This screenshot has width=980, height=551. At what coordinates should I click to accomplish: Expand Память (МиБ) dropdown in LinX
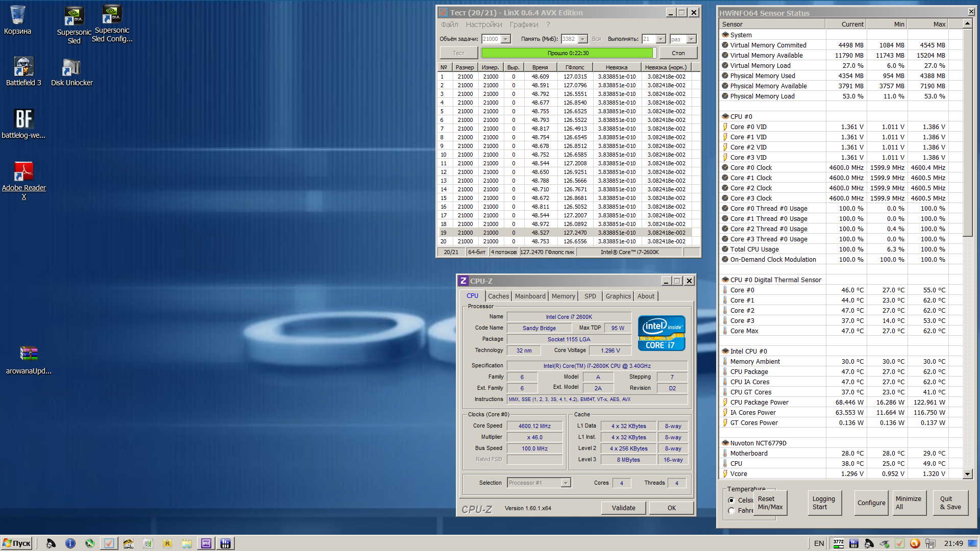click(x=582, y=39)
